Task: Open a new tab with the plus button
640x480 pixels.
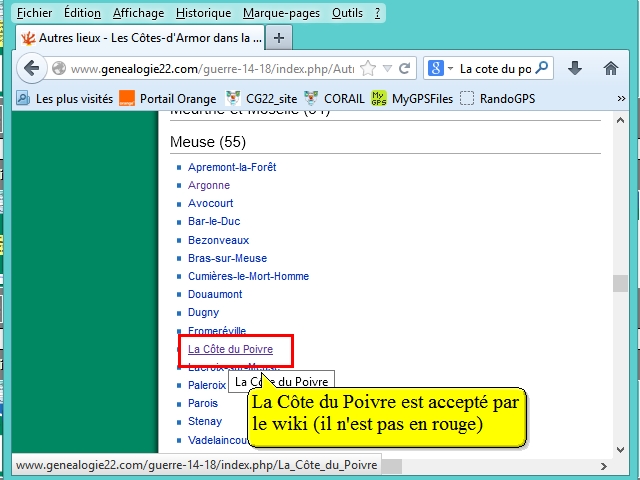Action: (x=279, y=38)
